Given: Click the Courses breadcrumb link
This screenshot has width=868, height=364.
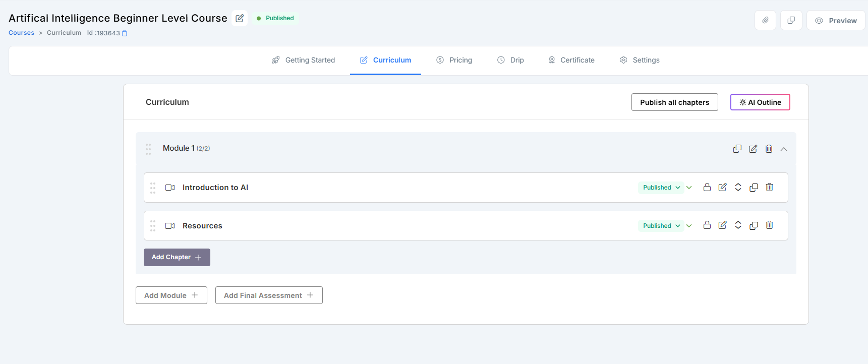Looking at the screenshot, I should click(21, 33).
